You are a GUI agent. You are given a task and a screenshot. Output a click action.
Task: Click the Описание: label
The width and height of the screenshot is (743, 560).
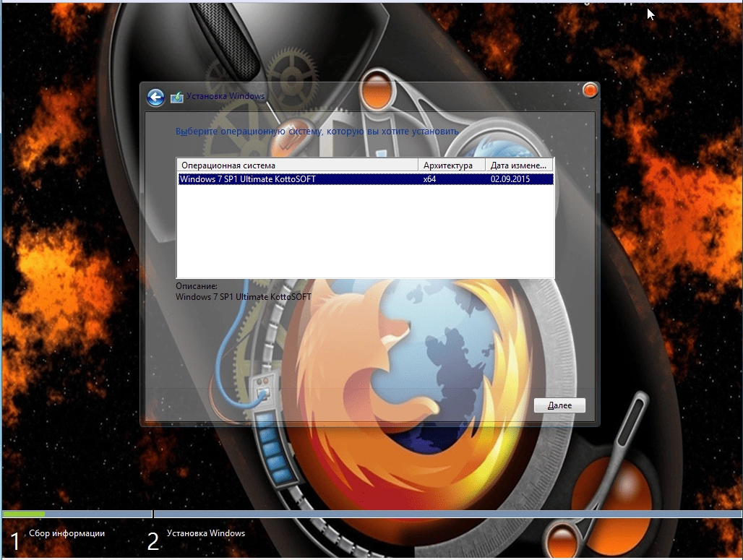pyautogui.click(x=196, y=286)
